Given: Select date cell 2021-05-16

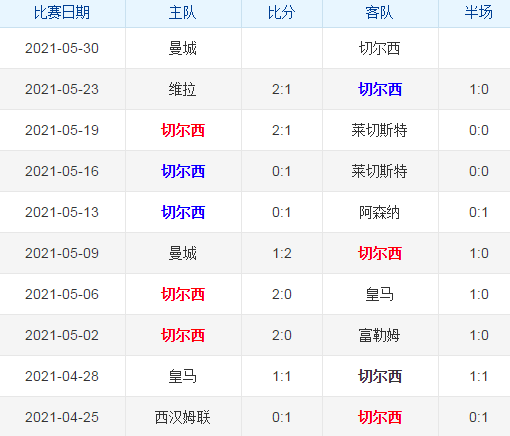Looking at the screenshot, I should pyautogui.click(x=62, y=171).
